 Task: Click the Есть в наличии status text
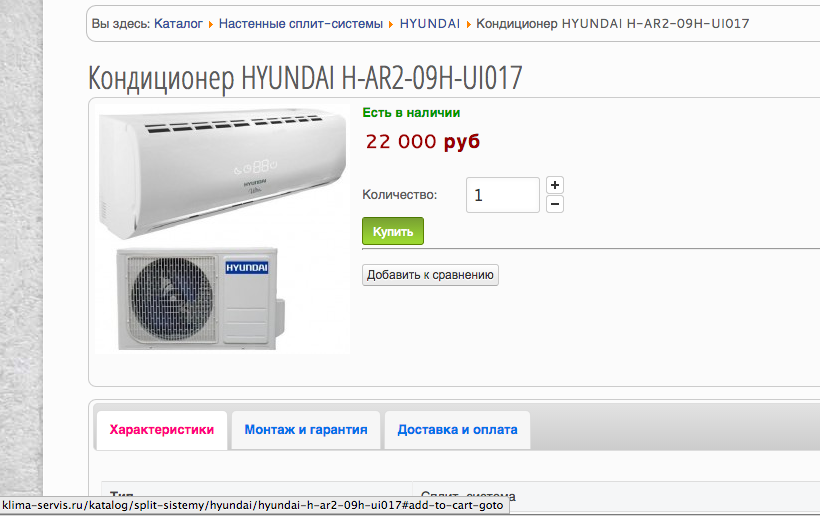[x=411, y=112]
